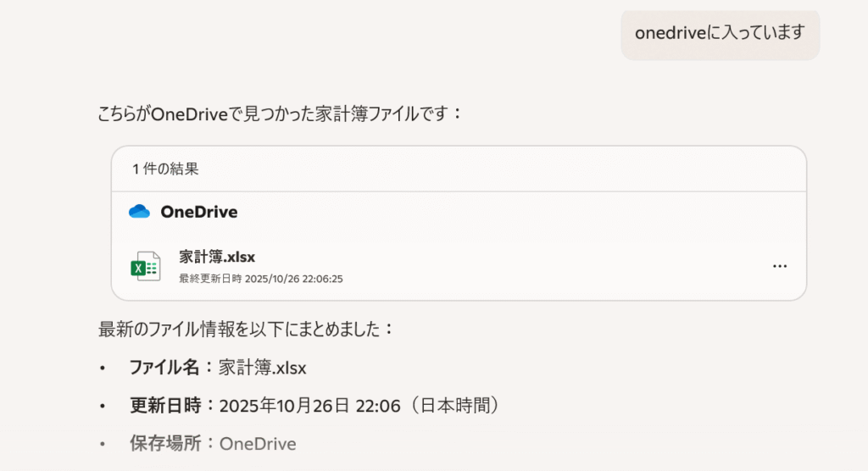Click the '1件の結果' results header
Screen dimensions: 868x471
165,169
